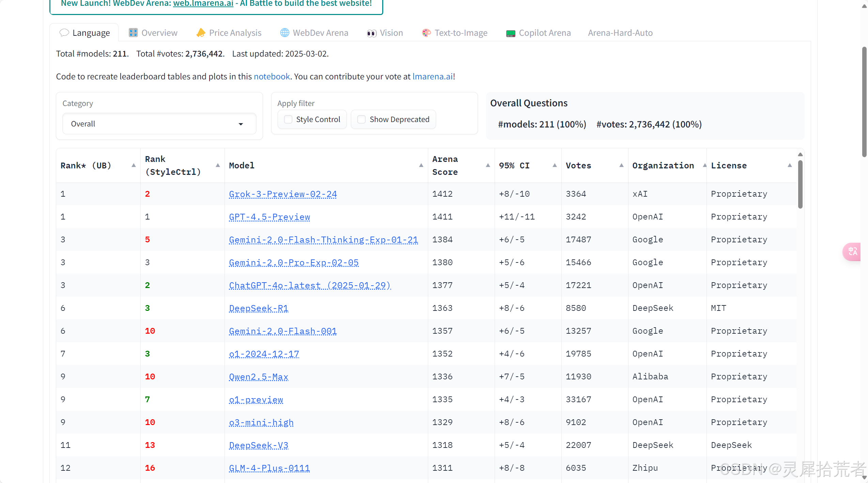Sort by Arena Score column arrow
868x483 pixels.
coord(488,165)
